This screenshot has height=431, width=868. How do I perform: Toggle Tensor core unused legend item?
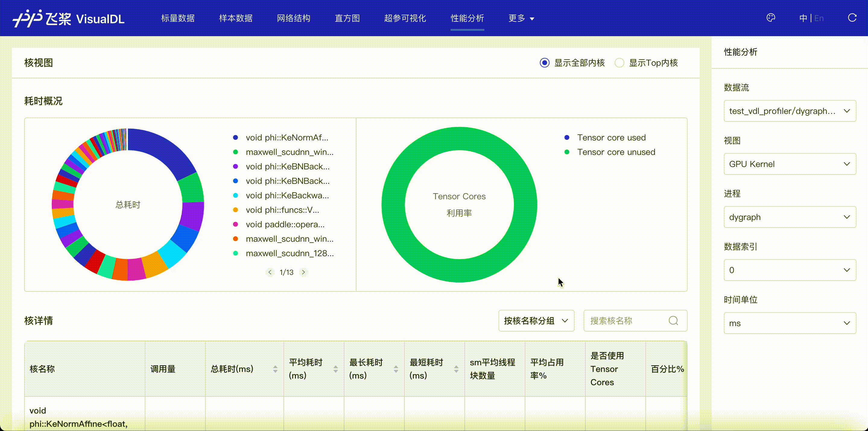(616, 152)
